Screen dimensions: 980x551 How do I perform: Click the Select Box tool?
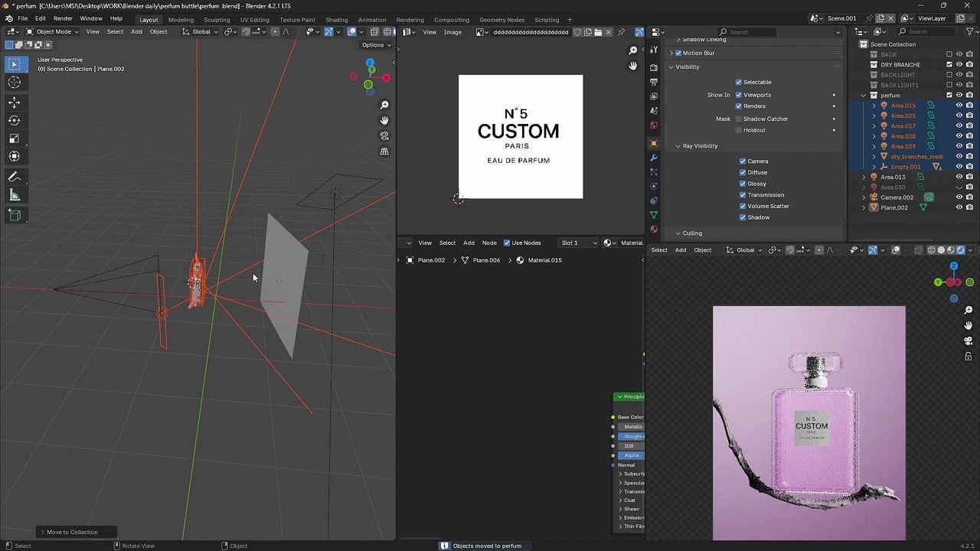(x=15, y=64)
